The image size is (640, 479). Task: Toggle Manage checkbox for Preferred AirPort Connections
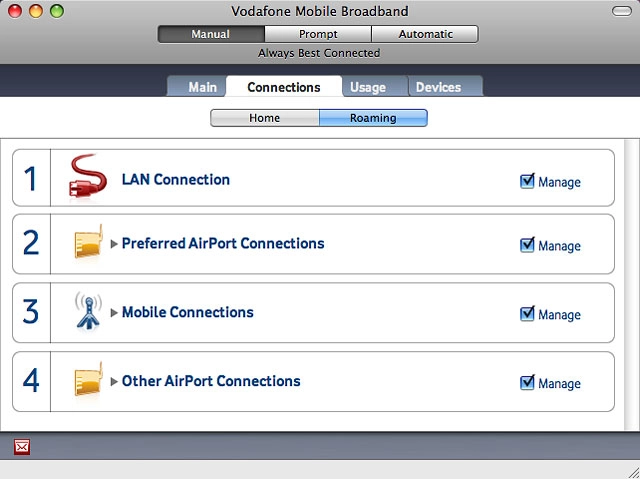point(528,245)
